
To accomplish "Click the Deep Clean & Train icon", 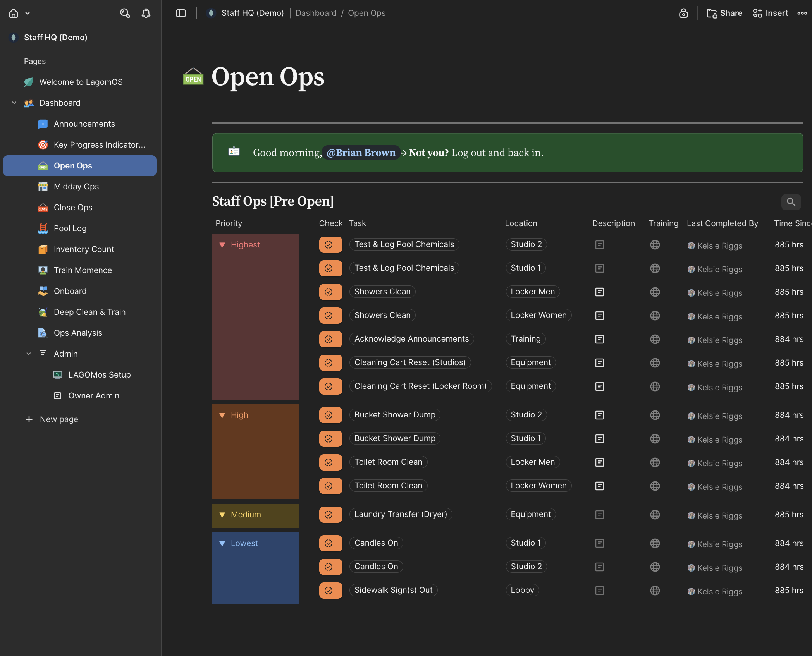I will [x=43, y=312].
